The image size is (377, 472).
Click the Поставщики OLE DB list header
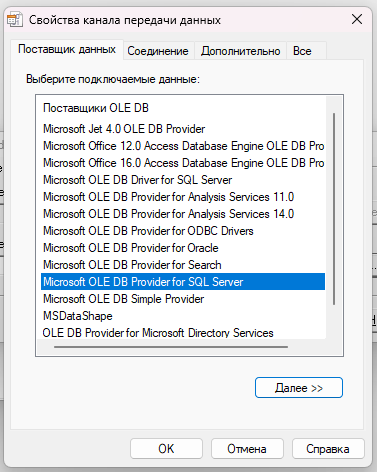coord(96,108)
